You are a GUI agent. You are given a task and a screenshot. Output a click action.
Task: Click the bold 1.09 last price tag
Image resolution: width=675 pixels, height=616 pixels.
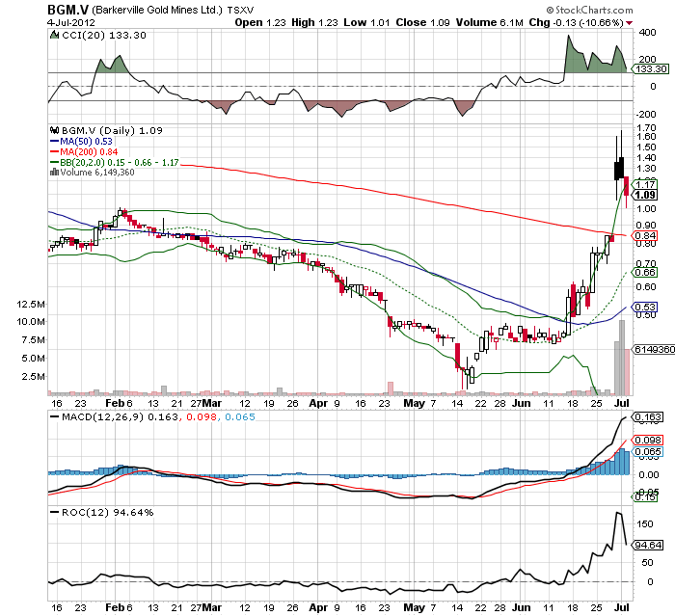pos(645,195)
